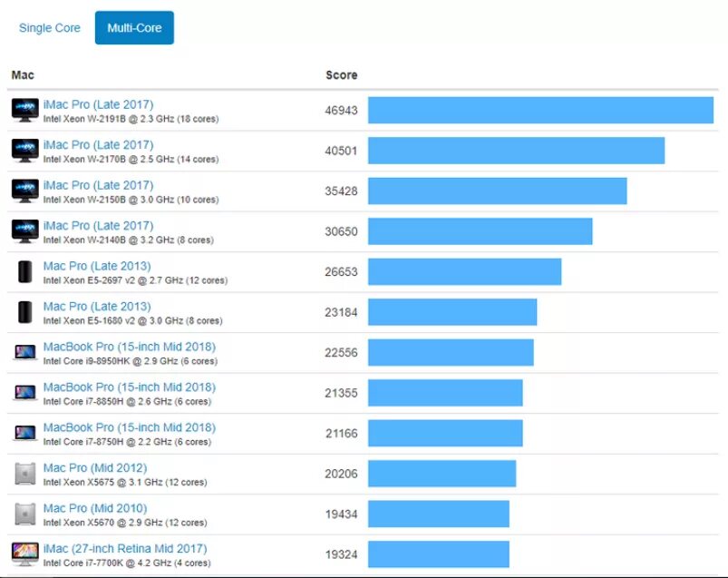Click the score bar for 46943
The image size is (728, 578).
point(541,110)
